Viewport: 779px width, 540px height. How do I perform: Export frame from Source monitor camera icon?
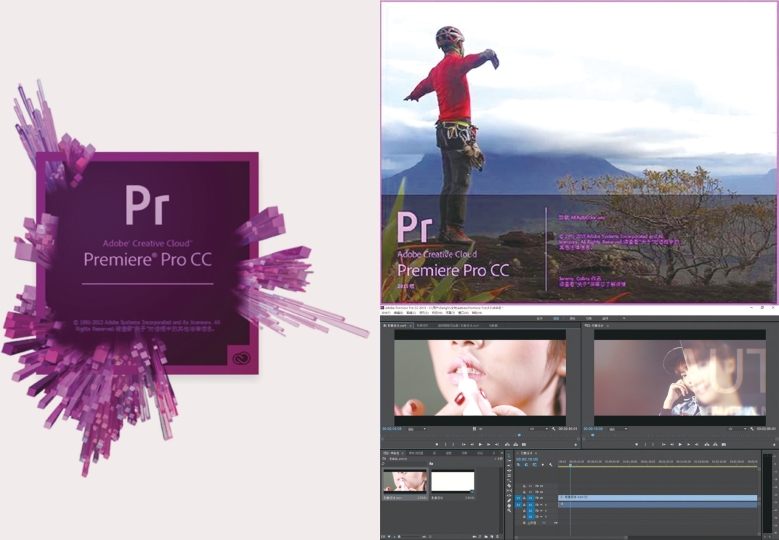(x=524, y=445)
